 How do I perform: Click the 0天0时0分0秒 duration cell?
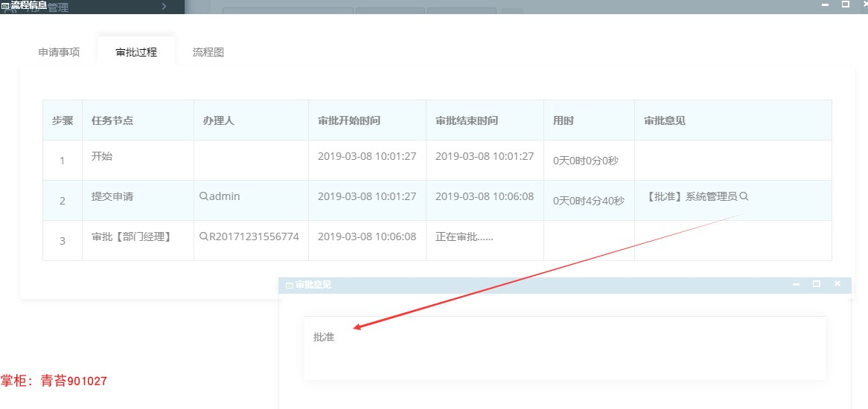tap(589, 161)
